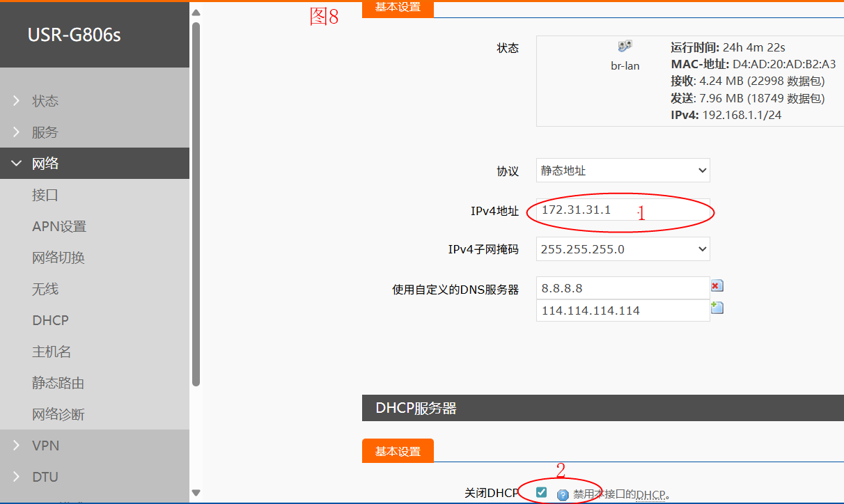Click the USR-G806s header title

(75, 35)
